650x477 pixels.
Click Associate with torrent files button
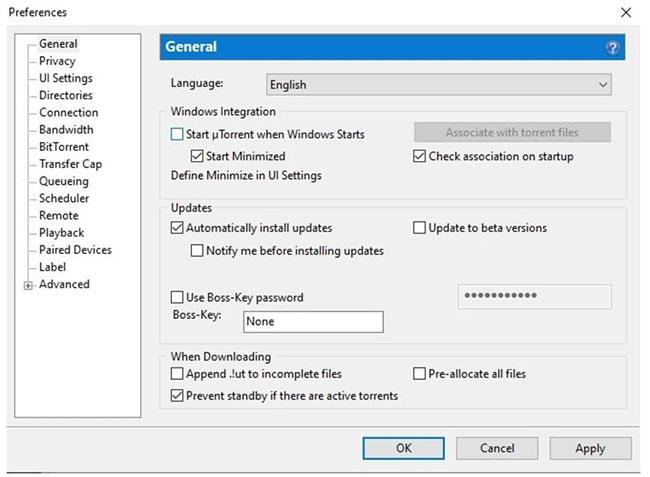tap(512, 133)
